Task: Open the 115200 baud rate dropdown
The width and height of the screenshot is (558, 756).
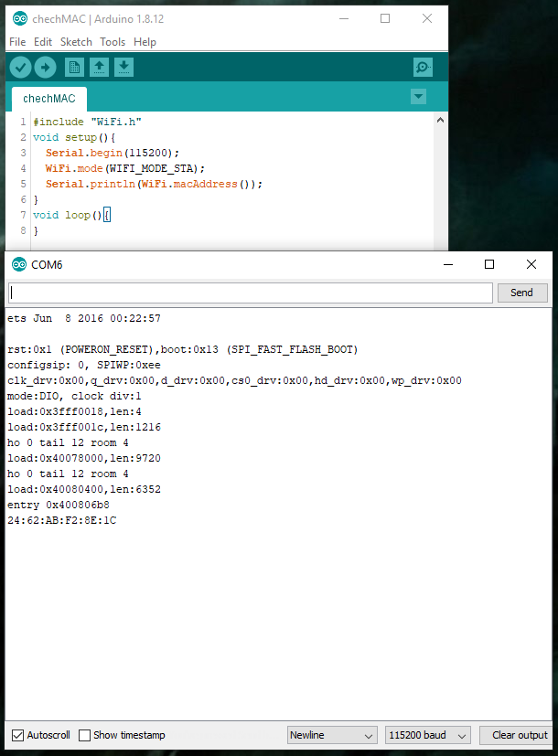Action: (x=428, y=735)
